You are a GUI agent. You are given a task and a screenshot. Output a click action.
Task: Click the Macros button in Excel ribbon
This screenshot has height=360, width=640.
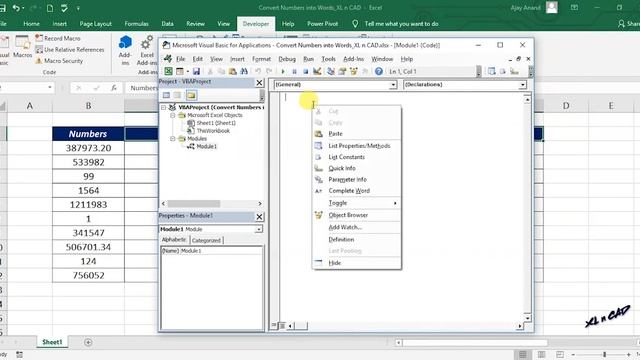point(22,46)
